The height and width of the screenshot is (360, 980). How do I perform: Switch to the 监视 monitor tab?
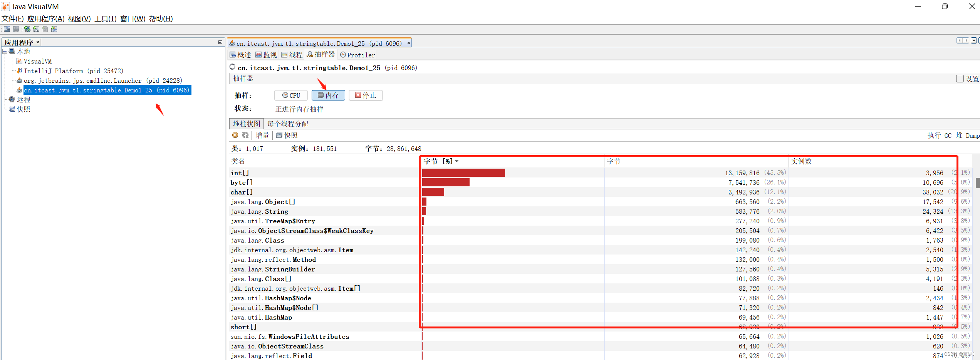click(266, 55)
